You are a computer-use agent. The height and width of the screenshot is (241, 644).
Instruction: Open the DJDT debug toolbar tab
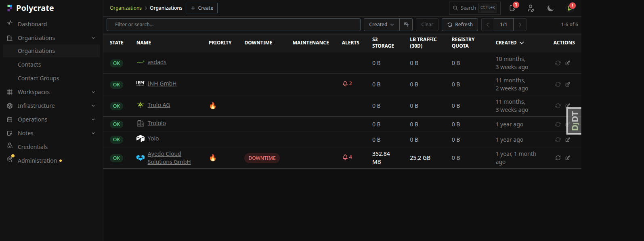click(574, 121)
